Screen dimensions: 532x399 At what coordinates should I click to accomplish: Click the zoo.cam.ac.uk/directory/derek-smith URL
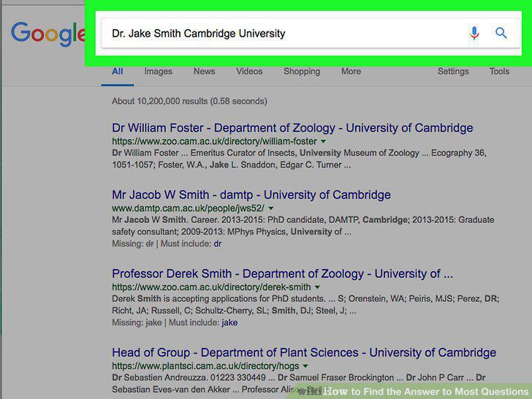211,287
